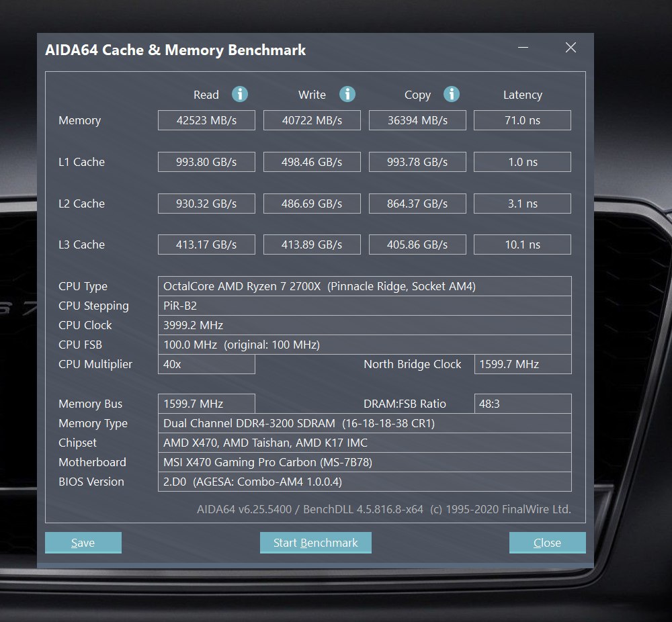Click DRAM:FSB Ratio value 48:3

[x=523, y=404]
